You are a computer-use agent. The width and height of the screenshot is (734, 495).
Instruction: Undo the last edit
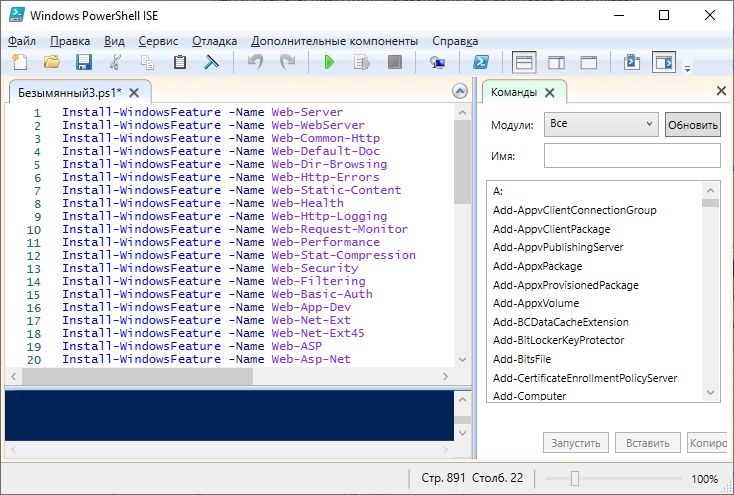pyautogui.click(x=255, y=62)
